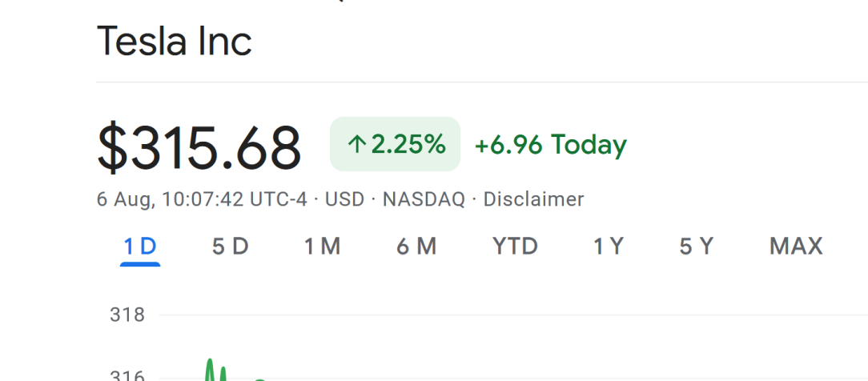Click the green up arrow icon
Screen dimensions: 868x381
357,144
